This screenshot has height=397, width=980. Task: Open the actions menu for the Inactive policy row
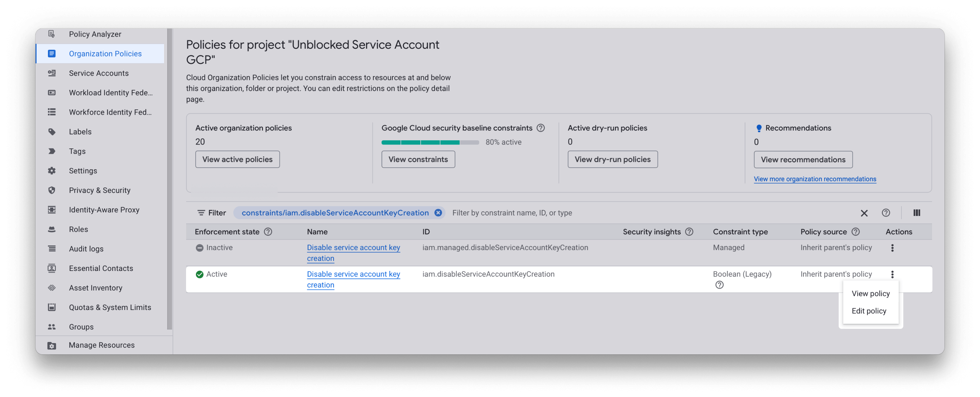coord(892,248)
